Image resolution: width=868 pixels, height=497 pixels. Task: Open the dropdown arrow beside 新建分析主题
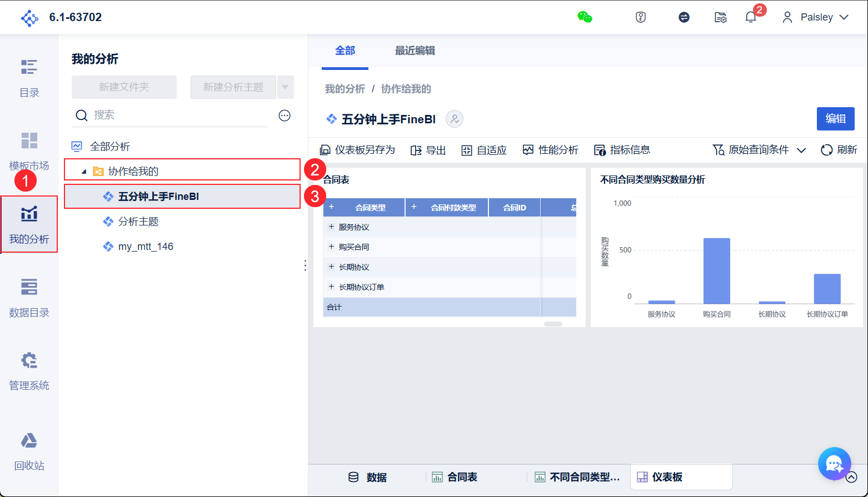tap(285, 87)
